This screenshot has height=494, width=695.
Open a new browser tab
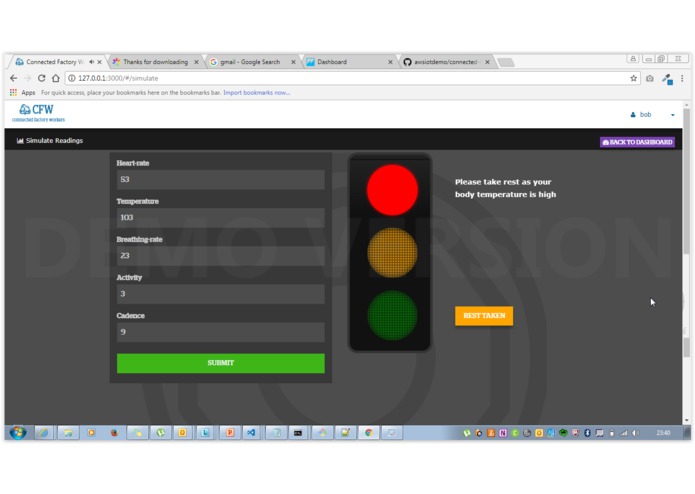pos(506,62)
